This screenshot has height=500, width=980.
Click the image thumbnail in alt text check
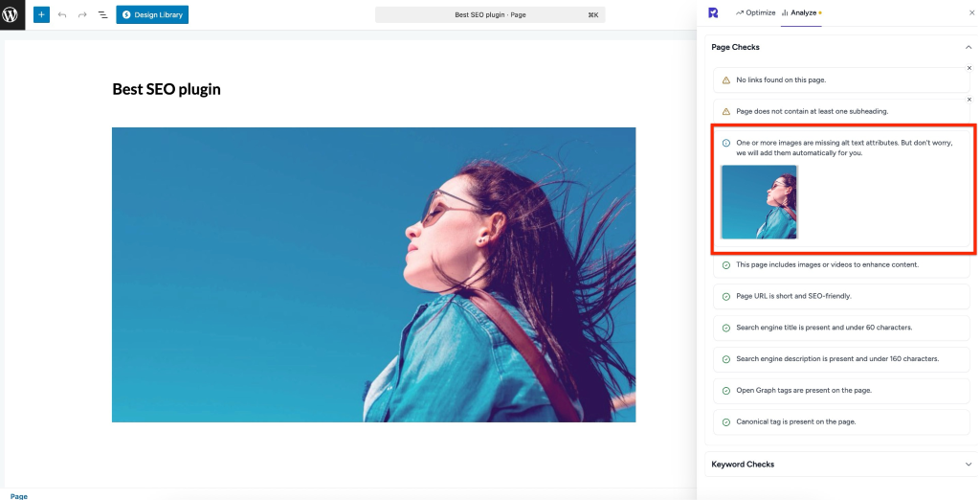pyautogui.click(x=759, y=201)
